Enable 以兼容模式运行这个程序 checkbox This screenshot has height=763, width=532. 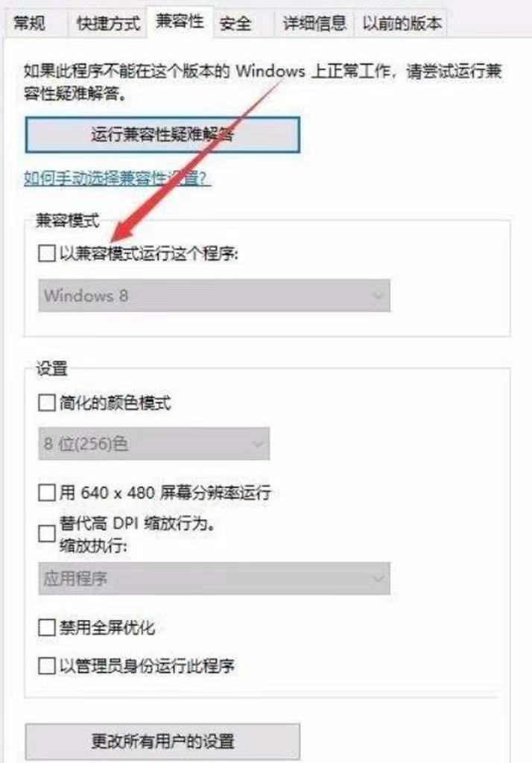[47, 253]
